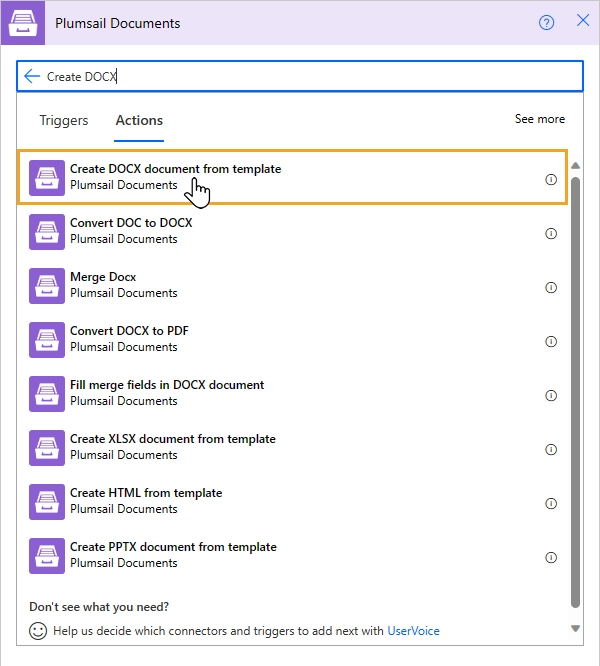Viewport: 600px width, 666px height.
Task: Click the scrollbar down arrow
Action: (575, 629)
